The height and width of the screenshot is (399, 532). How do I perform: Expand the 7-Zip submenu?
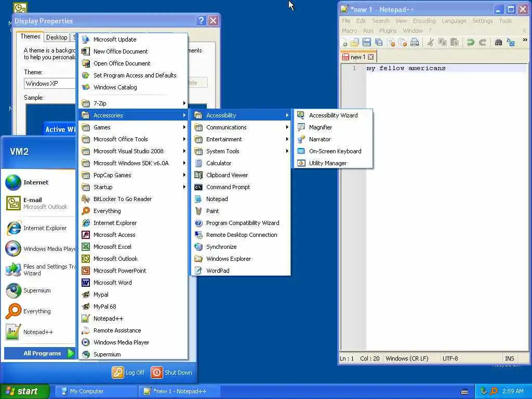pyautogui.click(x=134, y=103)
